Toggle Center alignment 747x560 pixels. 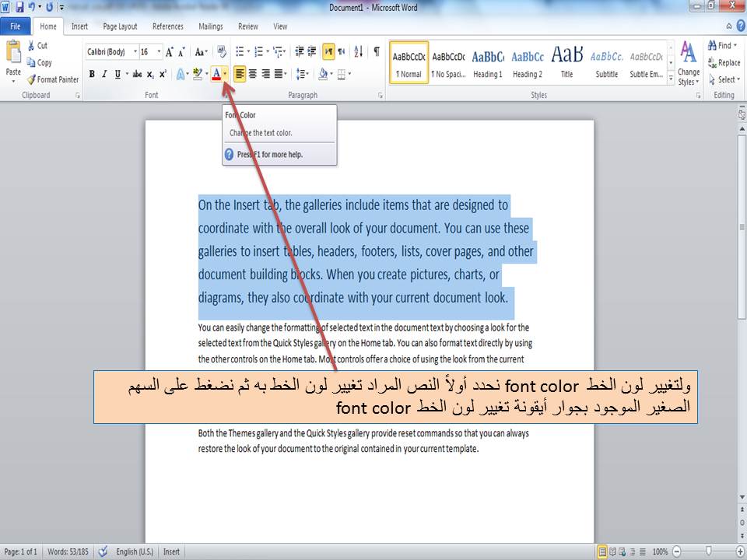pos(252,75)
